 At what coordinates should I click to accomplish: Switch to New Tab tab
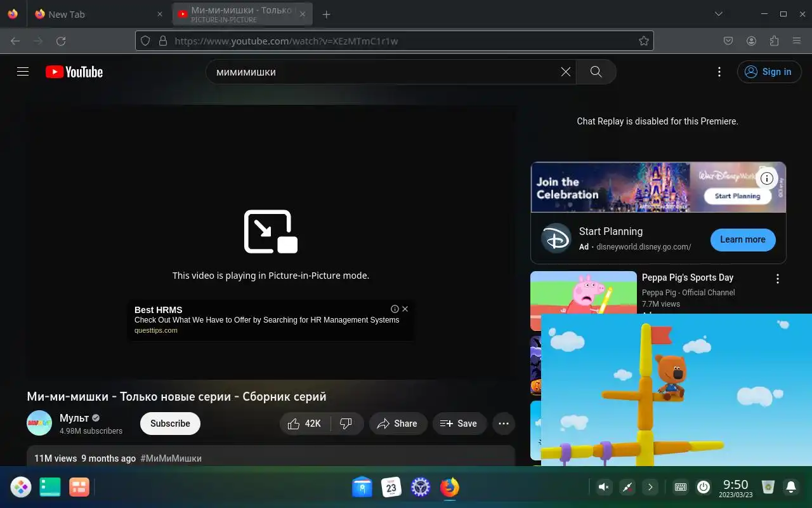[99, 14]
